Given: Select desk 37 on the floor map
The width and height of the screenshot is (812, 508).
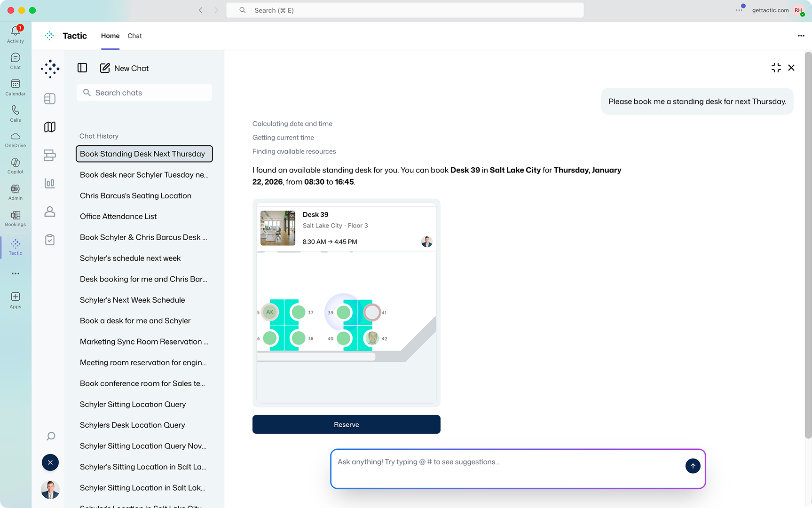Looking at the screenshot, I should click(x=298, y=312).
